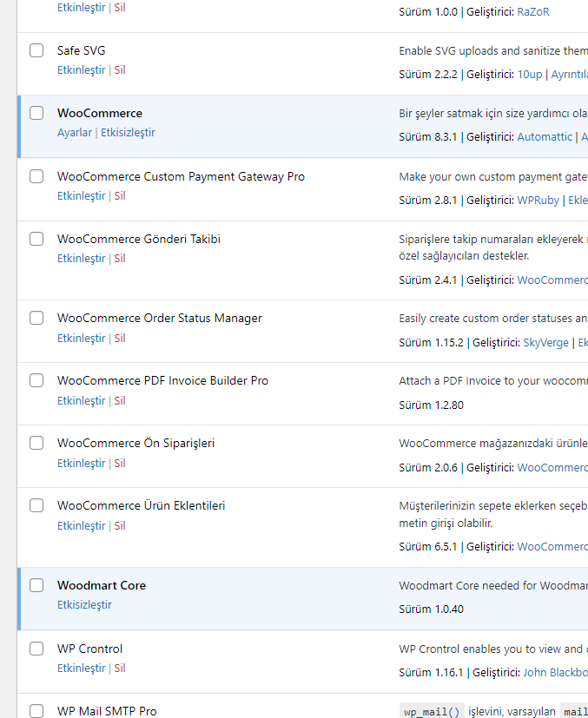
Task: Select the Woodmart Core checkbox
Action: click(x=36, y=585)
